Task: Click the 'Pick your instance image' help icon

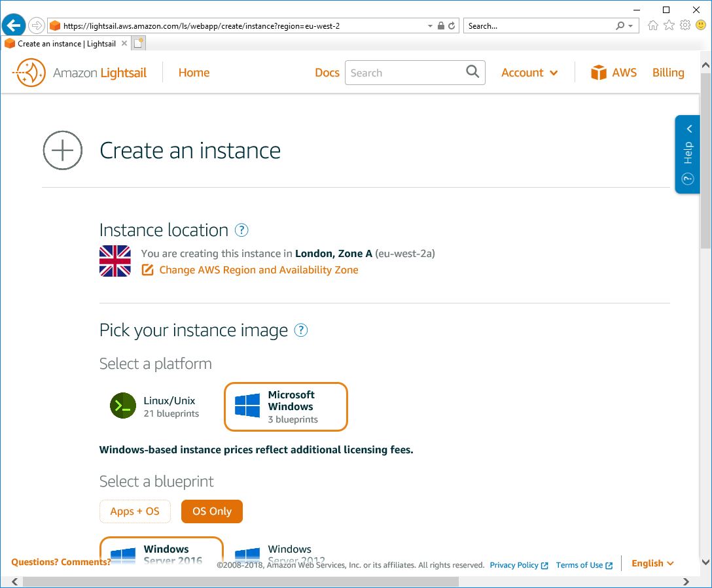Action: tap(301, 330)
